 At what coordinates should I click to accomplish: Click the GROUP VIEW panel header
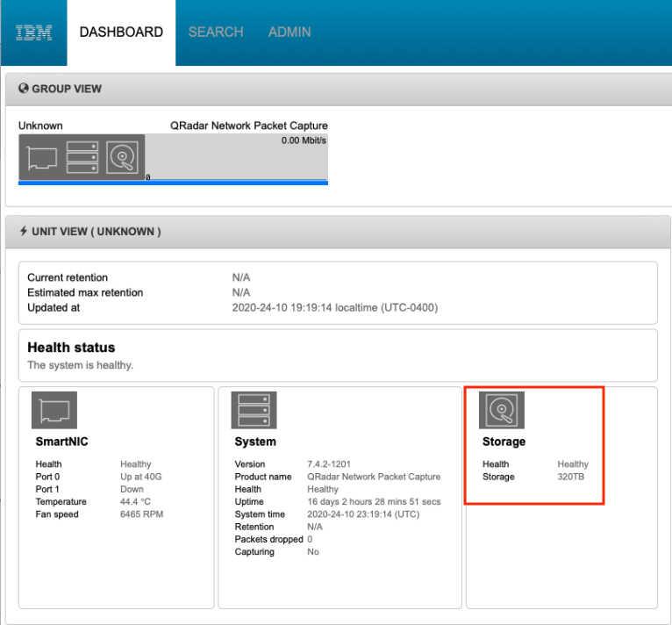coord(339,89)
